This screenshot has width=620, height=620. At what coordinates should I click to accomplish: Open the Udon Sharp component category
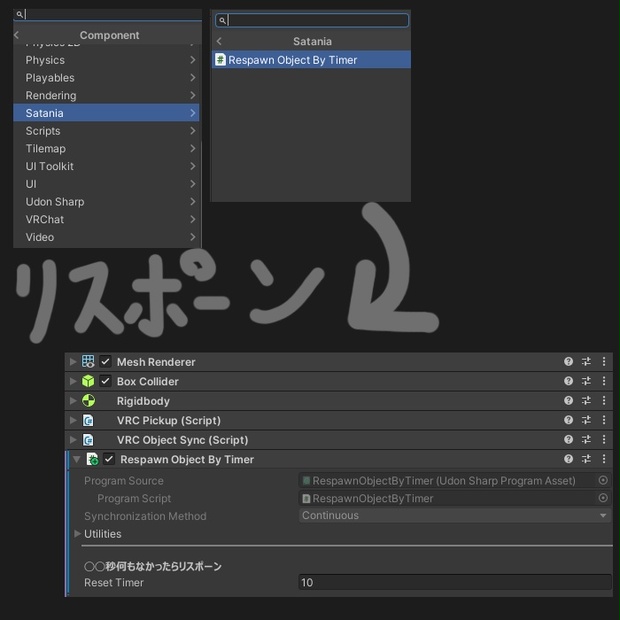click(106, 202)
